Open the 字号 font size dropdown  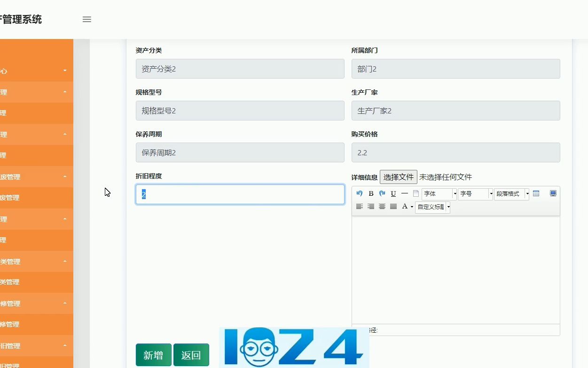tap(474, 193)
